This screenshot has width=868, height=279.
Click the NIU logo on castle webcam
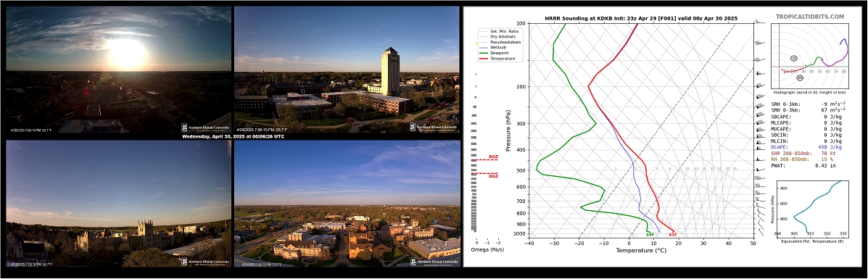[x=204, y=262]
